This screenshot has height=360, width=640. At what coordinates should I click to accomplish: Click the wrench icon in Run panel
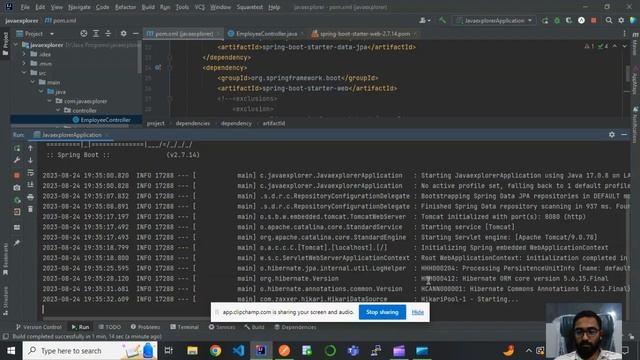[17, 160]
